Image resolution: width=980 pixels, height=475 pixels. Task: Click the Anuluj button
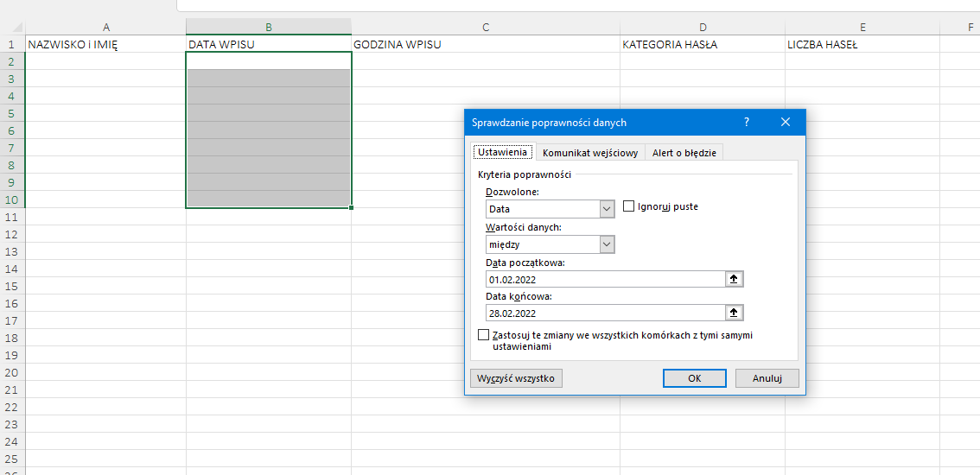pos(767,378)
